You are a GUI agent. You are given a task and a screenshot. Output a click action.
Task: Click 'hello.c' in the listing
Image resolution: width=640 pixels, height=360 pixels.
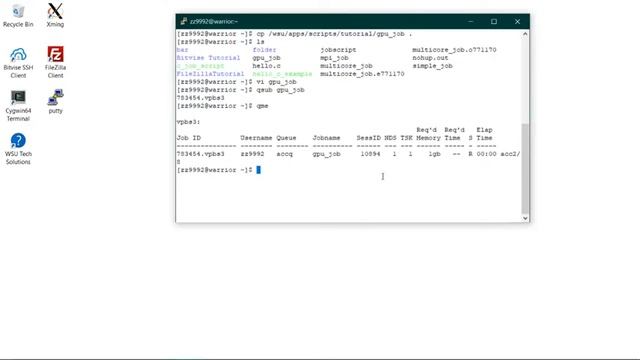pyautogui.click(x=266, y=66)
